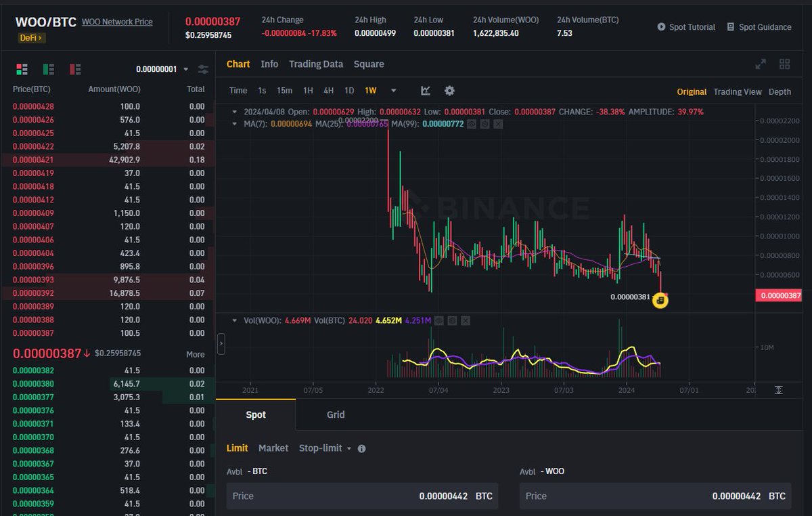Open chart settings gear icon
Viewport: 812px width, 516px height.
(449, 91)
